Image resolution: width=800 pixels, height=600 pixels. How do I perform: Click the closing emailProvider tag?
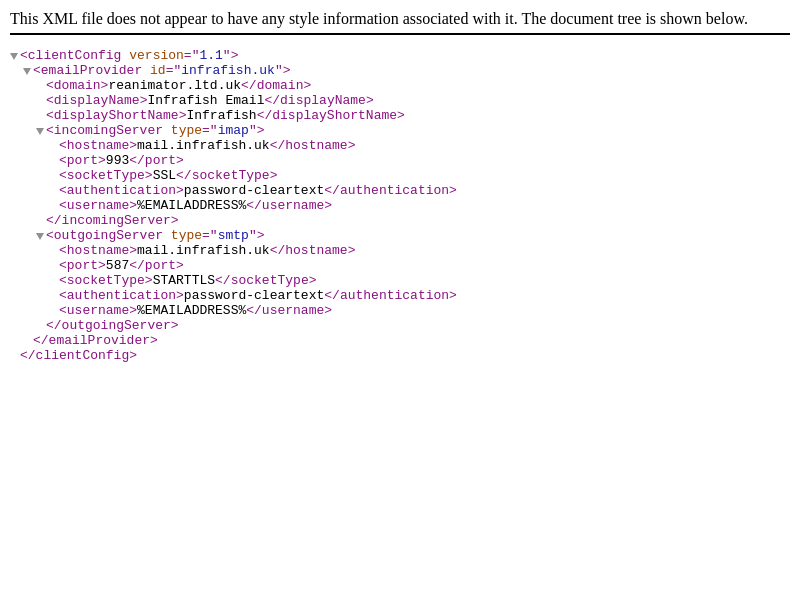95,341
